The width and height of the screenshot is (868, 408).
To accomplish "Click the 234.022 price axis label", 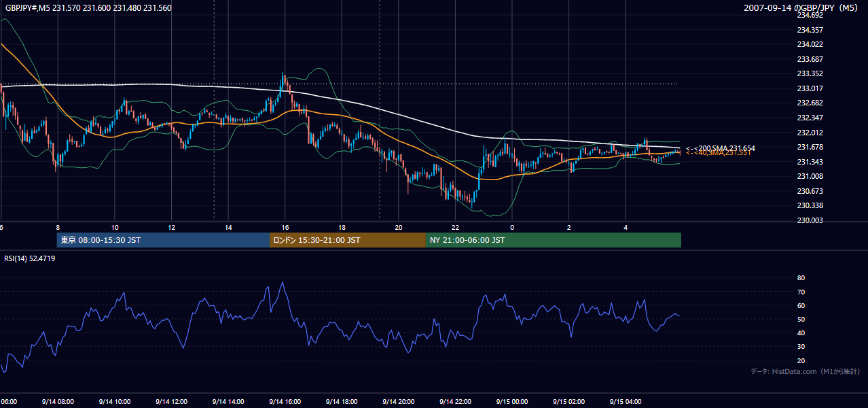I will pyautogui.click(x=810, y=45).
